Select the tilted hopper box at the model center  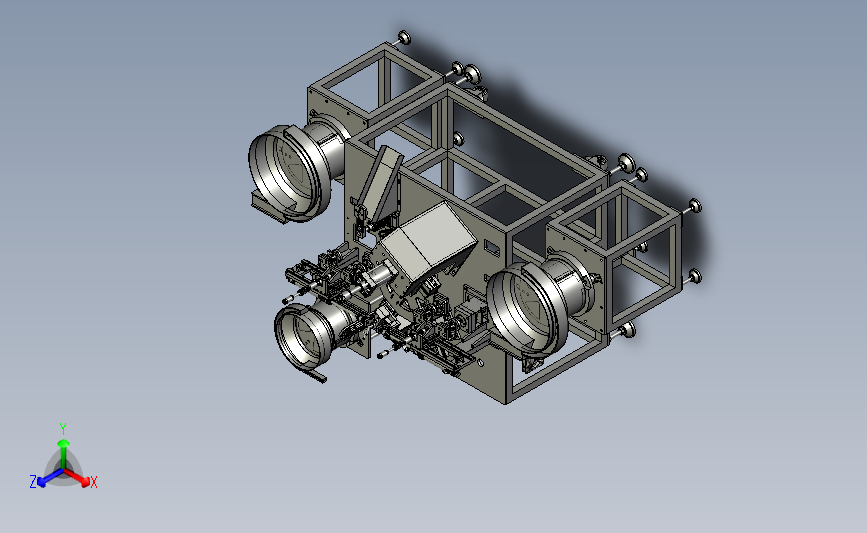(x=429, y=247)
